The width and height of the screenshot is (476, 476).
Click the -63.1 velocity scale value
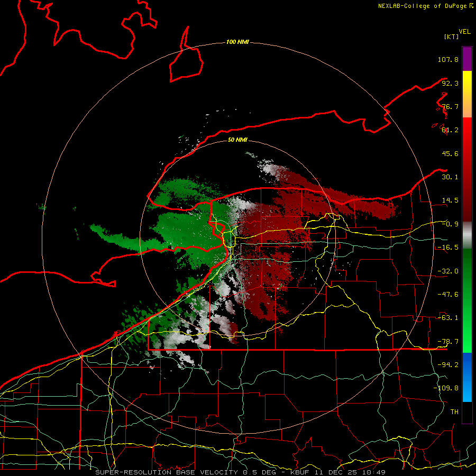(448, 318)
